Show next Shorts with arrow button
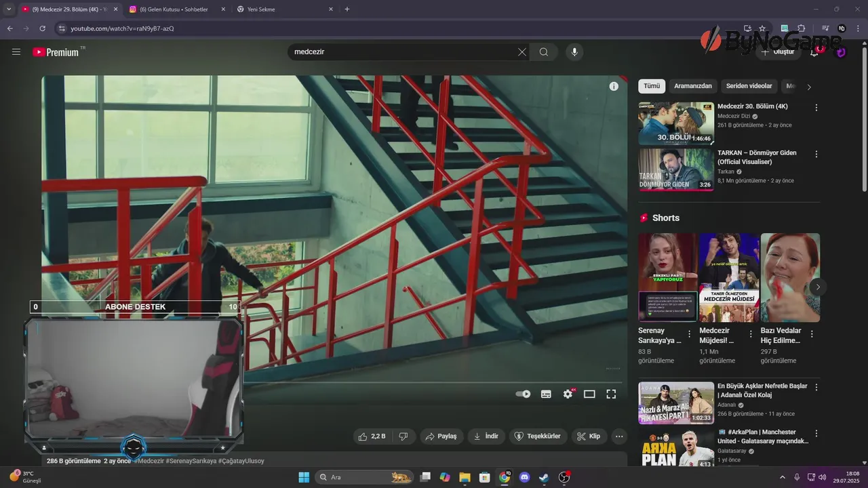This screenshot has width=868, height=488. click(818, 287)
